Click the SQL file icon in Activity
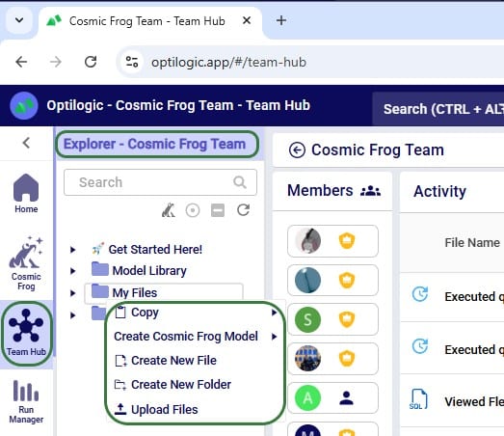This screenshot has width=504, height=436. tap(418, 399)
